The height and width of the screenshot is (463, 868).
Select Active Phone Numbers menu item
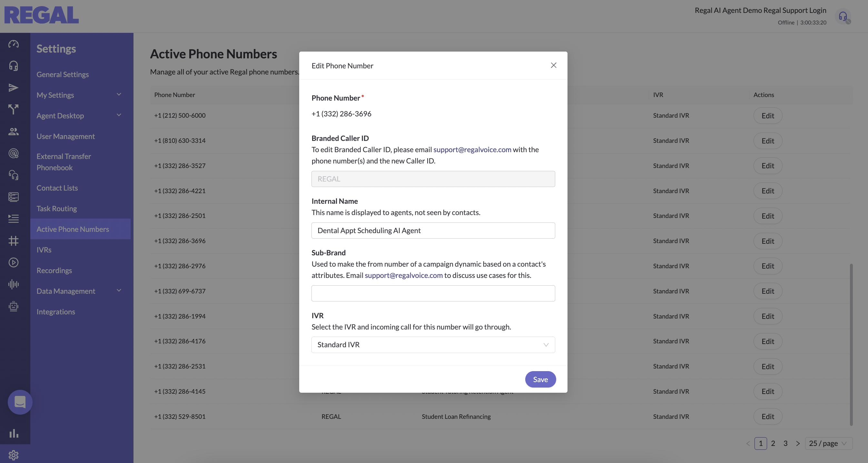[80, 229]
